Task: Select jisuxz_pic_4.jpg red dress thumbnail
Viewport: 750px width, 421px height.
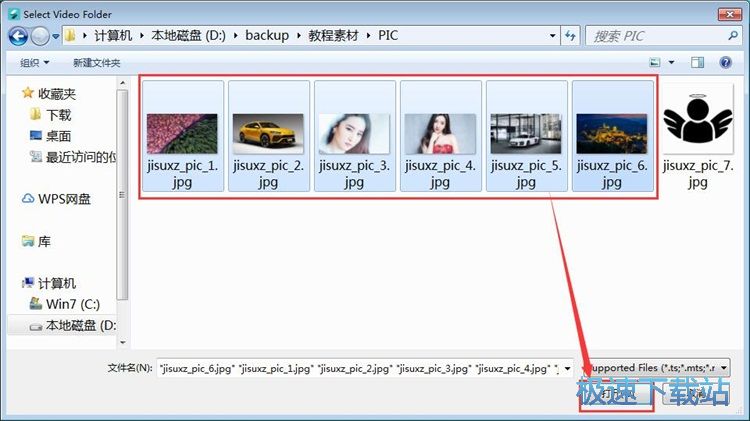Action: 440,136
